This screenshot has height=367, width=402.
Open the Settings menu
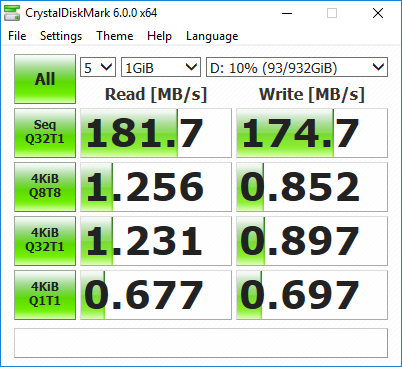61,36
